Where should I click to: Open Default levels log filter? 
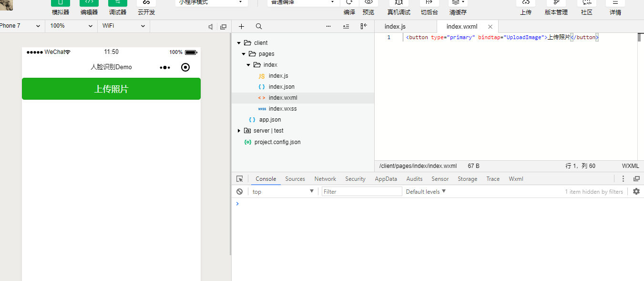coord(426,191)
